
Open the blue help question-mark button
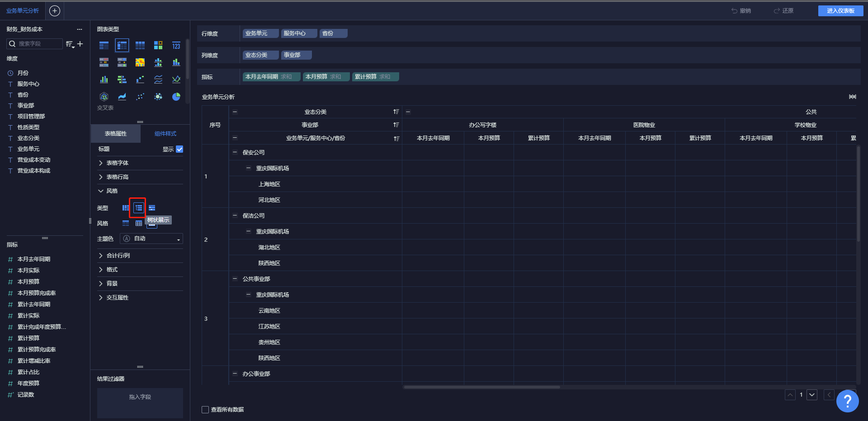pos(847,401)
